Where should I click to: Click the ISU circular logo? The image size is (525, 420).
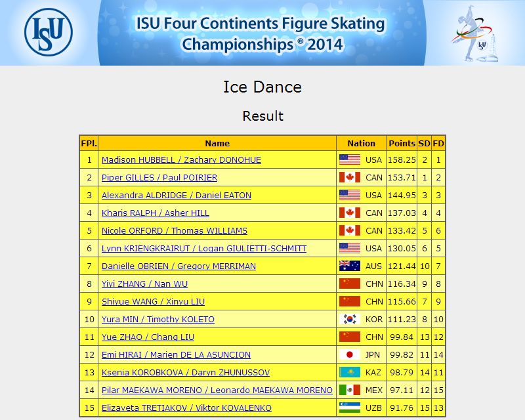coord(49,32)
